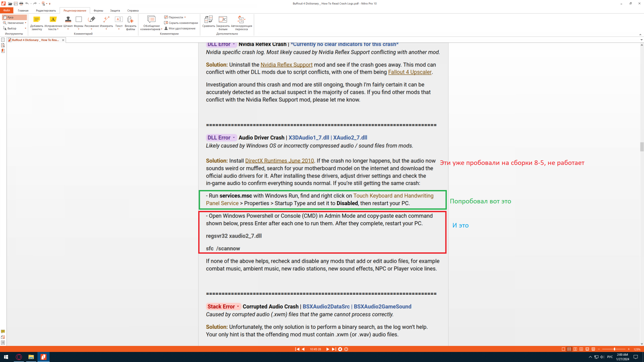
Task: Click the Attach Files (Вложить файлы) icon
Action: click(x=130, y=20)
